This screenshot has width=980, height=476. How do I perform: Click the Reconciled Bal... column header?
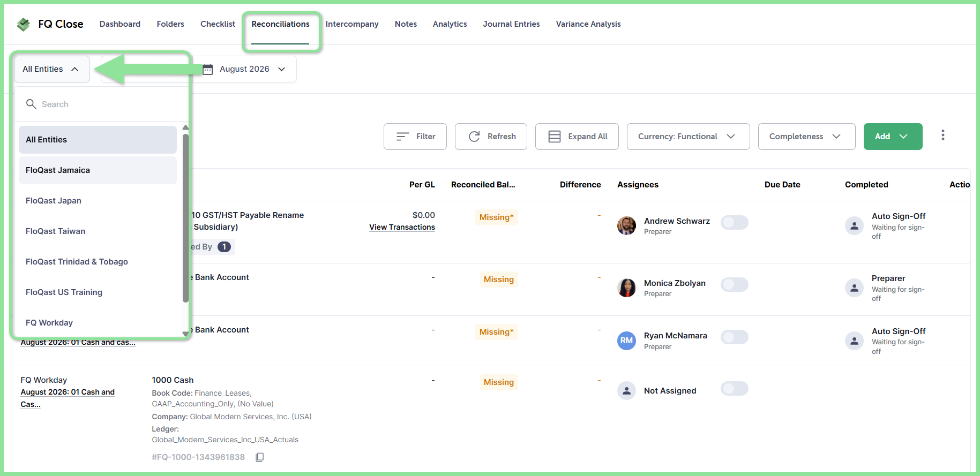pyautogui.click(x=483, y=185)
